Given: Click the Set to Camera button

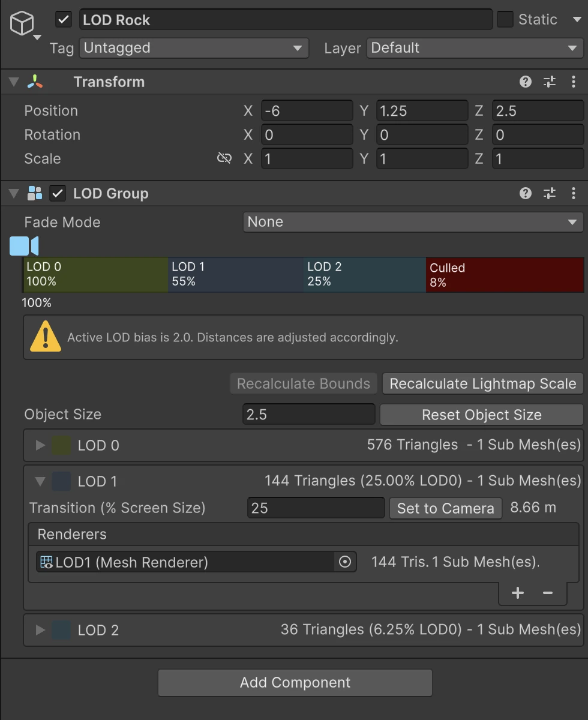Looking at the screenshot, I should pyautogui.click(x=446, y=508).
